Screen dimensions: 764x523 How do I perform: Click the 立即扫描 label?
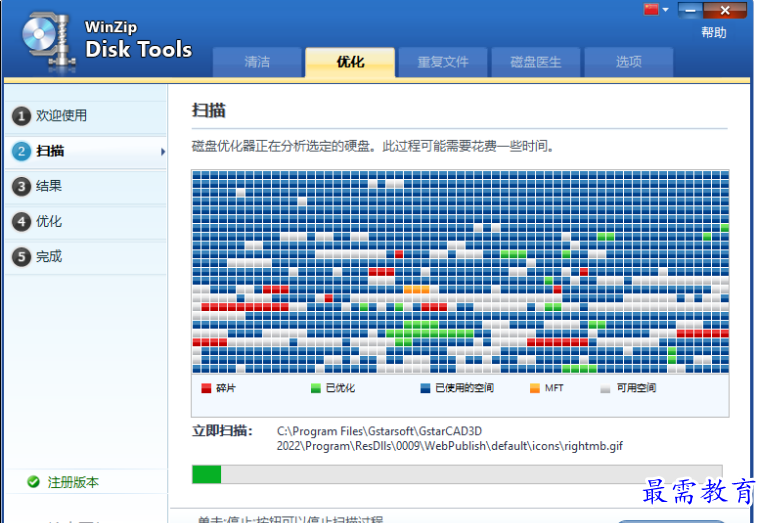(x=222, y=431)
